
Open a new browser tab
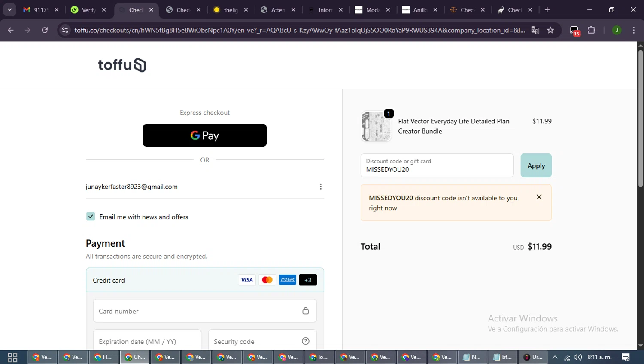click(547, 10)
